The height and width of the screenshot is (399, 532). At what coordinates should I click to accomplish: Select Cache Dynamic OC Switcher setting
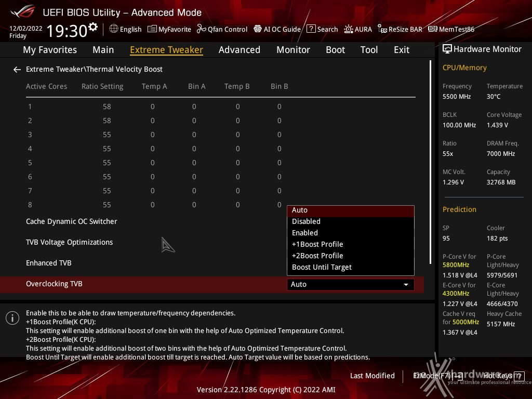[x=72, y=221]
